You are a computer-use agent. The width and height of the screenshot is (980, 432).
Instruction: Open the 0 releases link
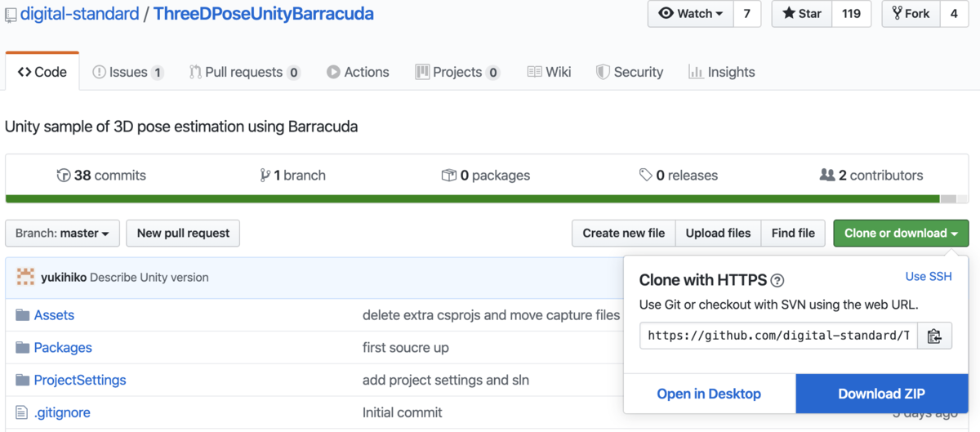tap(678, 175)
